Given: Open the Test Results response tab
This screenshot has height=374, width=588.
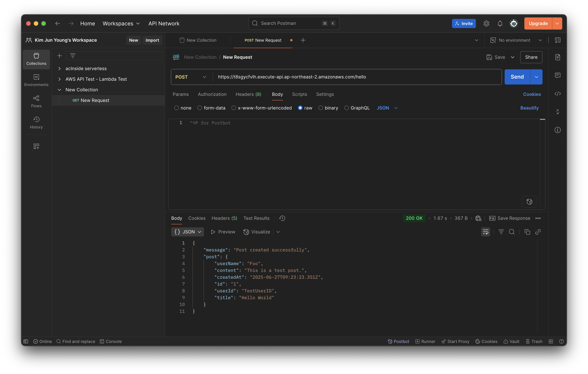Looking at the screenshot, I should (256, 218).
